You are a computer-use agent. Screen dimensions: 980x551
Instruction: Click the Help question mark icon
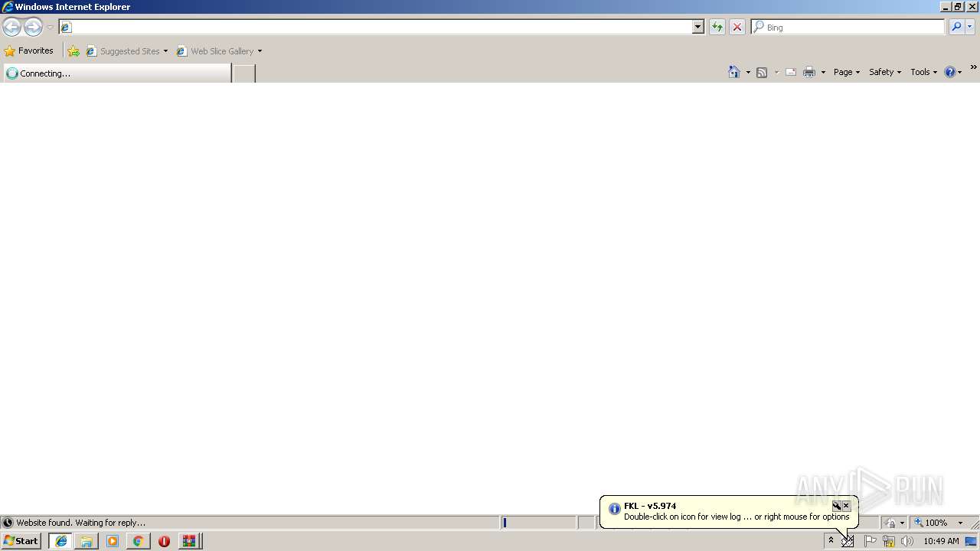[950, 72]
